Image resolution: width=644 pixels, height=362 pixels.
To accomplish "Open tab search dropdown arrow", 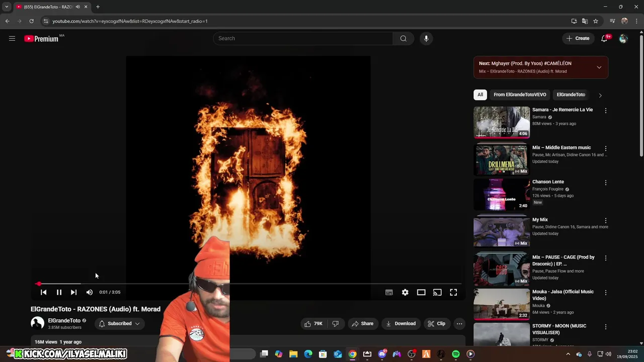I will click(x=7, y=7).
